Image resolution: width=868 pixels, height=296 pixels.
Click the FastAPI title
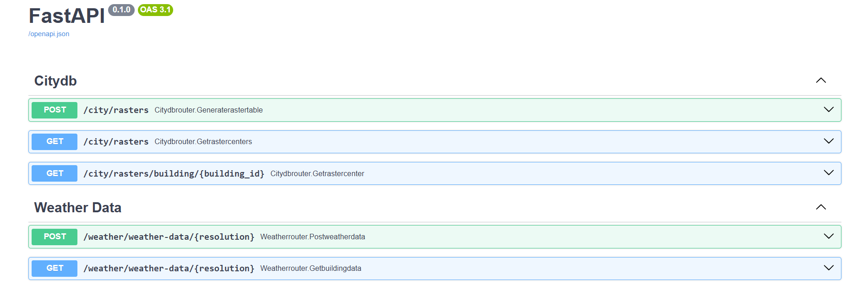click(x=67, y=16)
